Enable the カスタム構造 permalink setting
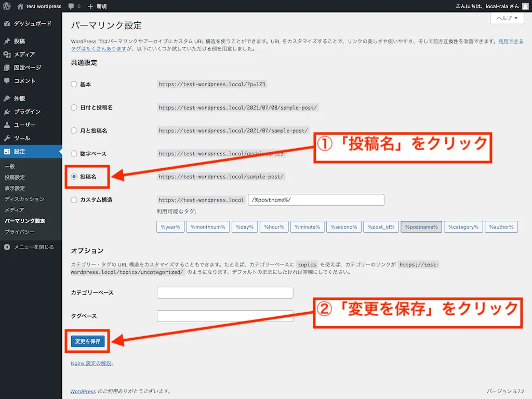 (73, 199)
